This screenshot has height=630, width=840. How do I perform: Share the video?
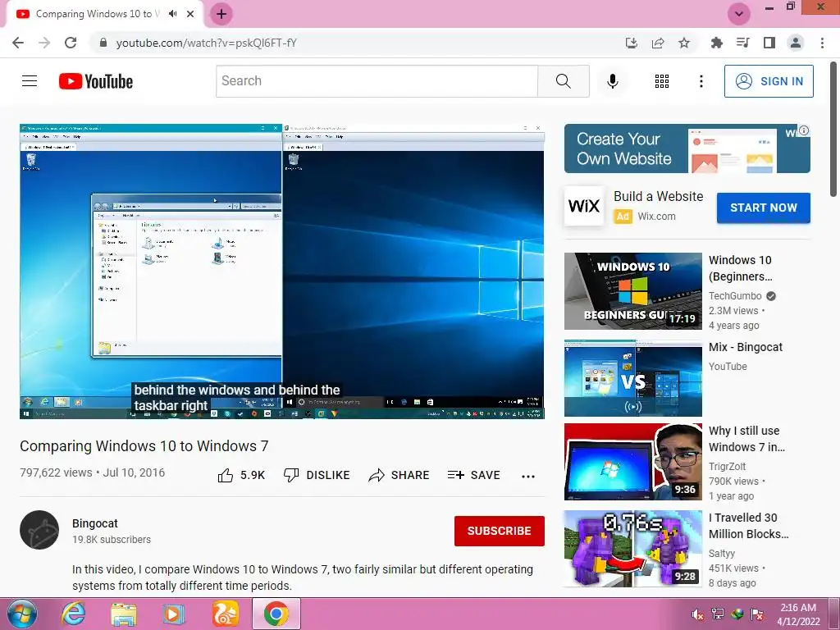[399, 475]
